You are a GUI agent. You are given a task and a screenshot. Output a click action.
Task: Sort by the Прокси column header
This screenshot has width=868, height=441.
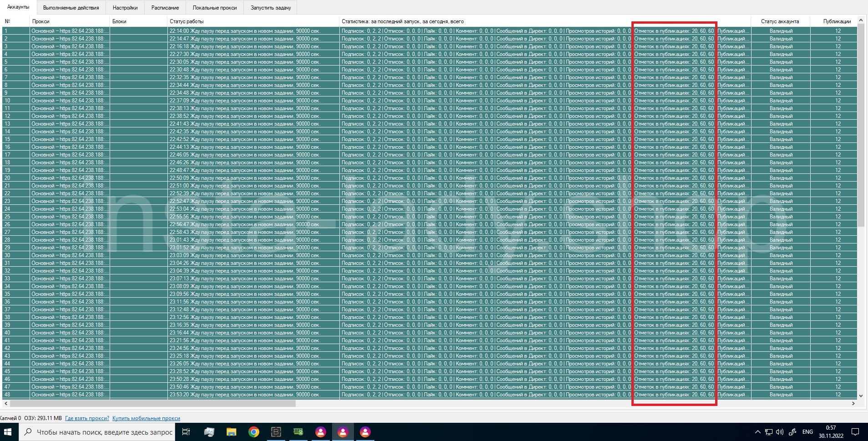pyautogui.click(x=70, y=21)
